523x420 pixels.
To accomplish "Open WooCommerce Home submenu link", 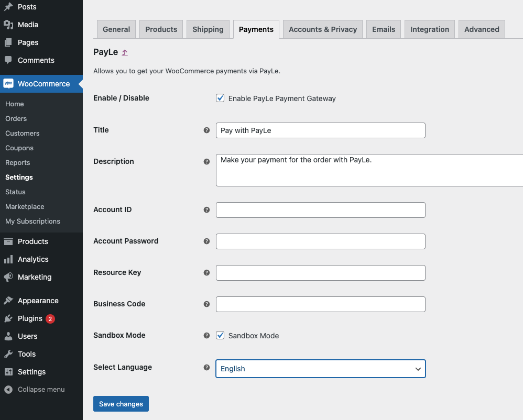I will coord(14,104).
